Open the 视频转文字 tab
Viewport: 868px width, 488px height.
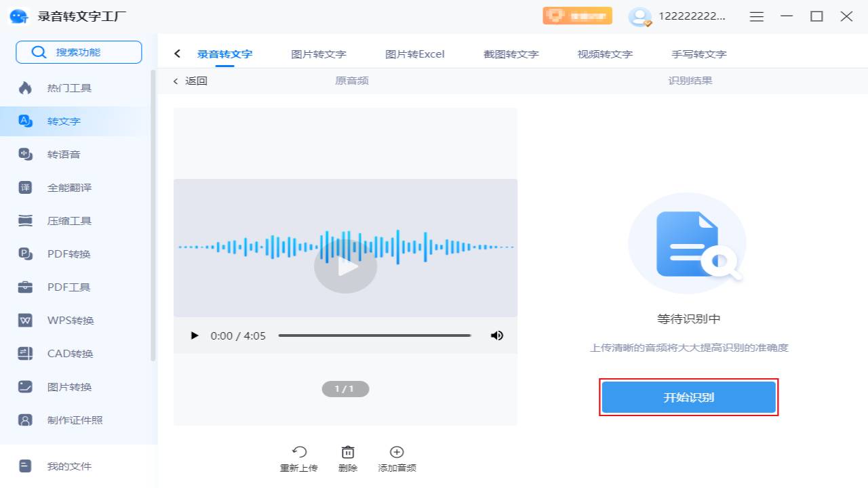coord(604,53)
